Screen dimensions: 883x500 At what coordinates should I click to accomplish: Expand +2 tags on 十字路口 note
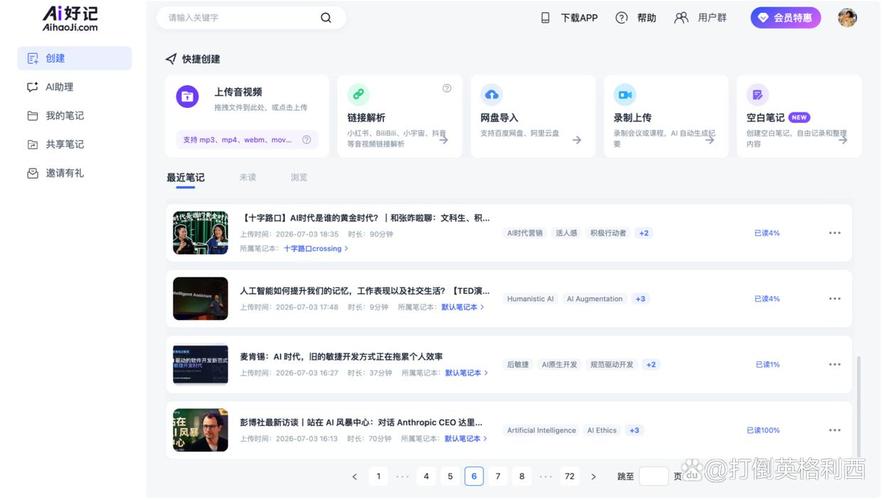pos(644,233)
